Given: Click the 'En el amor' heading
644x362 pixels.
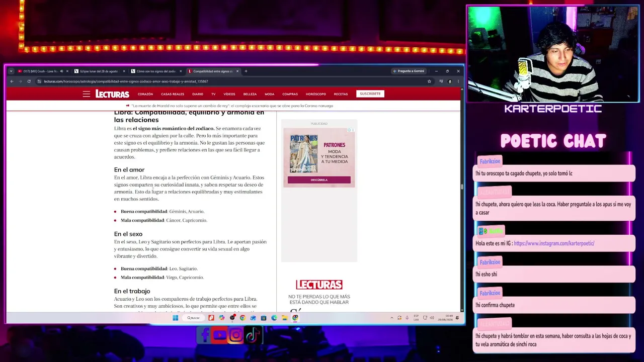Looking at the screenshot, I should pos(129,170).
